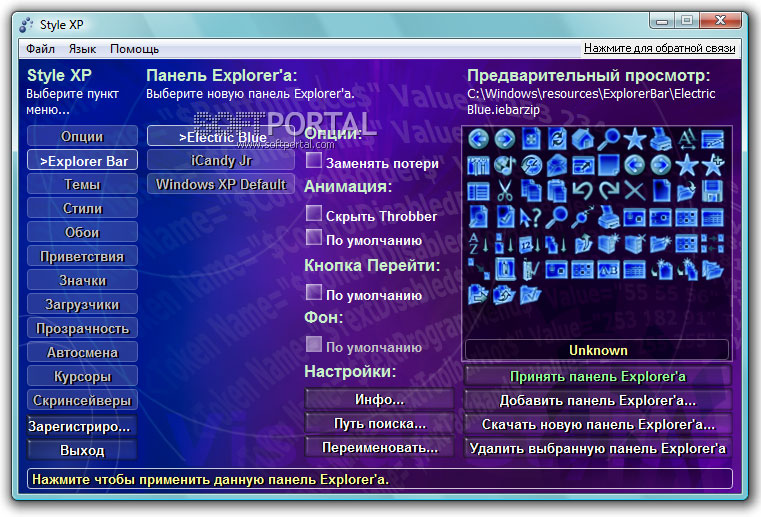Click Принять панель Explorer'а button
The image size is (761, 517).
[597, 376]
